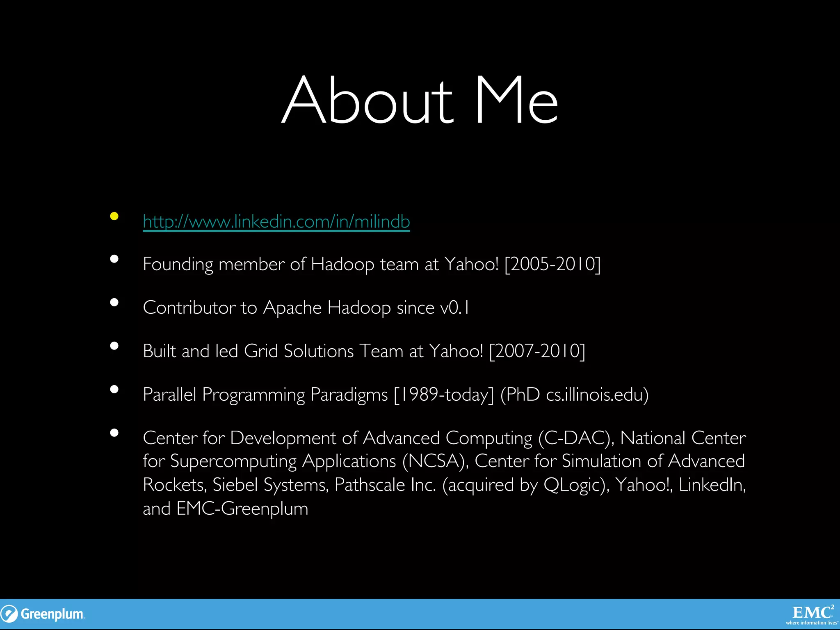
Task: Click the 'cs.illinois.edu' text
Action: point(593,395)
